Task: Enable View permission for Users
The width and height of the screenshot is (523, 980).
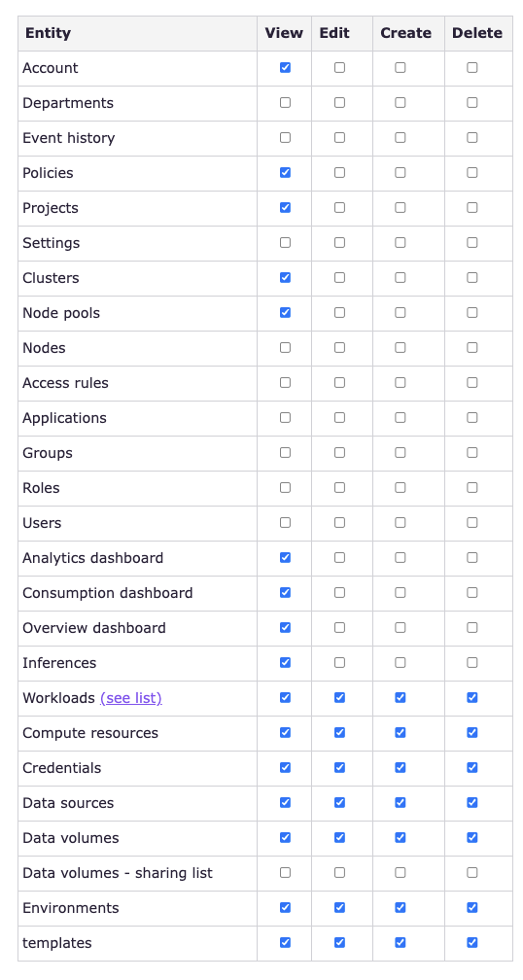Action: [x=285, y=522]
